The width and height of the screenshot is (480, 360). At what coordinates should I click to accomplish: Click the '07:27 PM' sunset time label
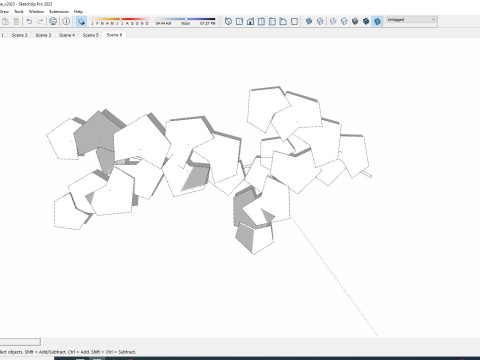208,24
